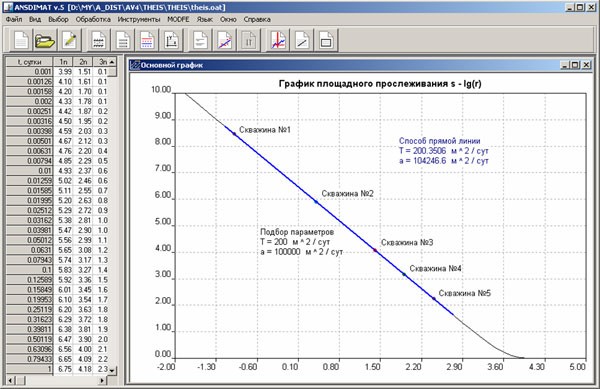Open the Справка menu

pos(257,19)
